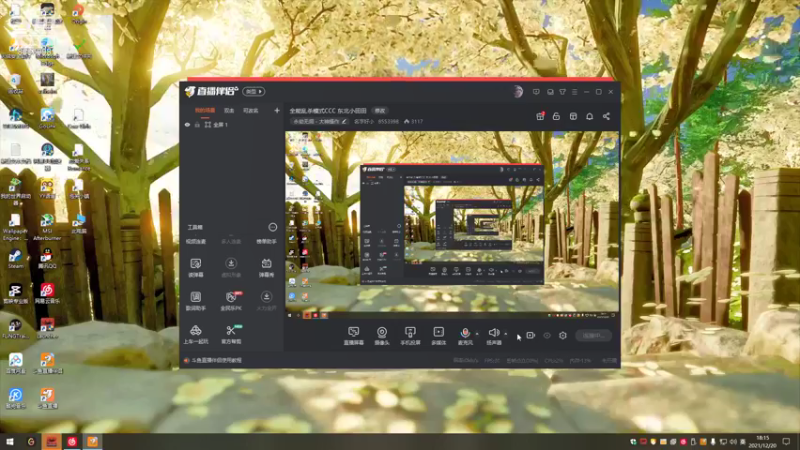
Task: Open the gift box icon with red badge
Action: (540, 116)
